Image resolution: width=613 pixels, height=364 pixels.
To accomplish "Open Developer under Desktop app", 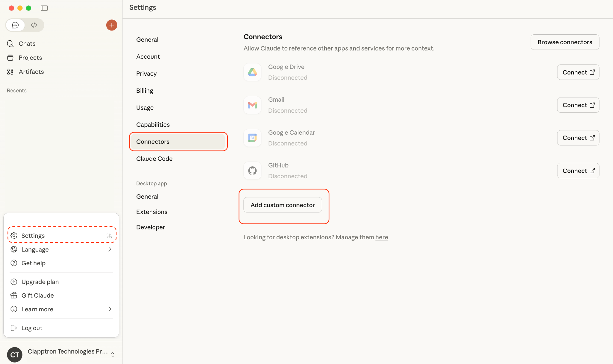I will [151, 227].
